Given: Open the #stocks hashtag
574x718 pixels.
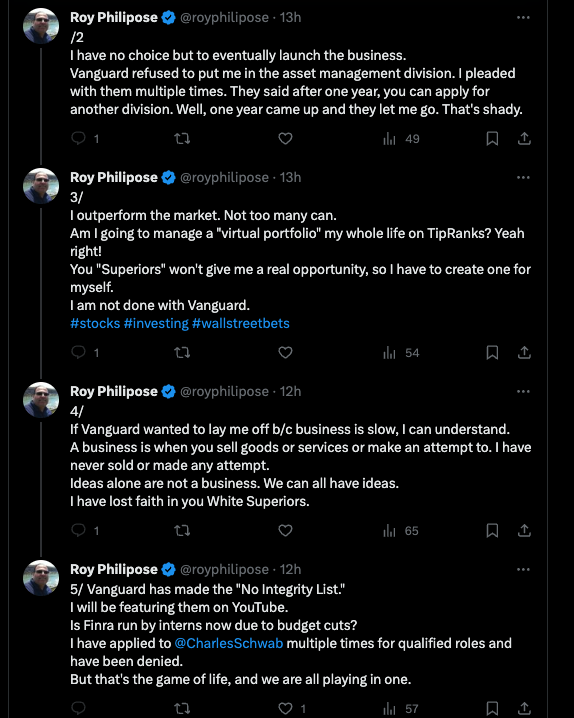Looking at the screenshot, I should tap(95, 323).
